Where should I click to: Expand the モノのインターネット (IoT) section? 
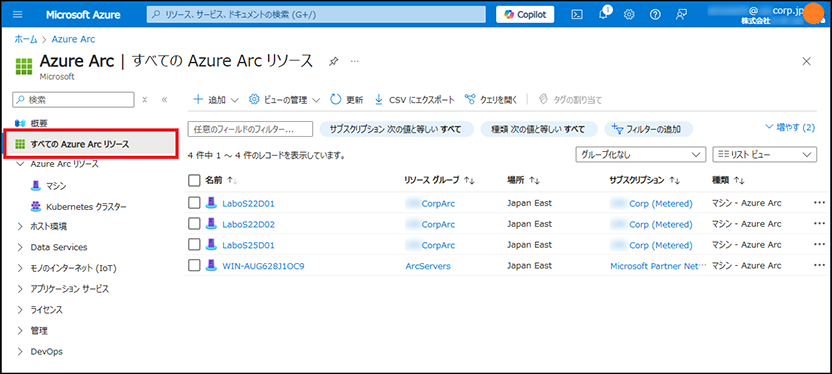tap(20, 268)
